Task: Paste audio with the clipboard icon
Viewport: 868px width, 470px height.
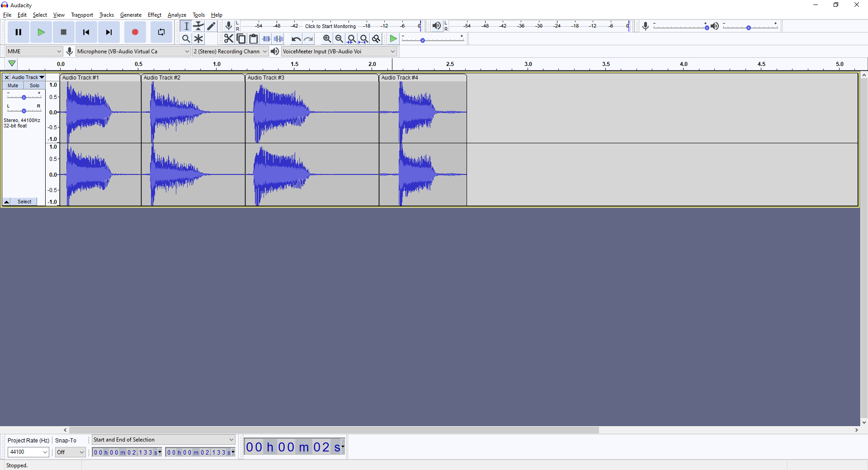Action: tap(254, 39)
